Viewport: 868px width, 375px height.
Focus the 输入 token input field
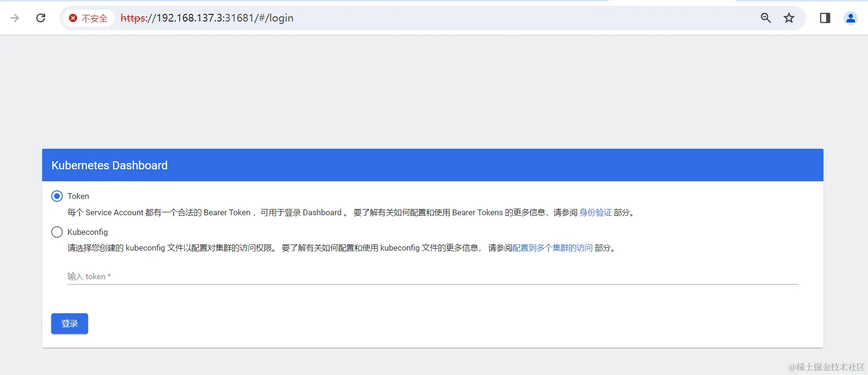click(x=433, y=276)
